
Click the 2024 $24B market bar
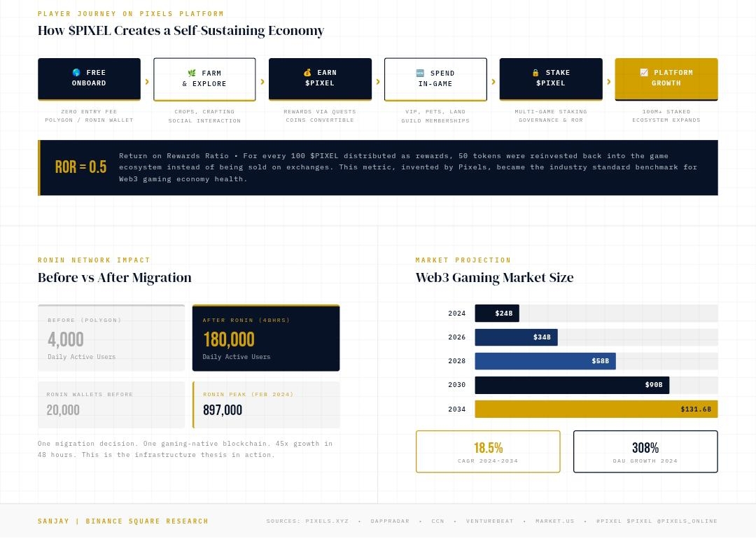click(x=497, y=314)
